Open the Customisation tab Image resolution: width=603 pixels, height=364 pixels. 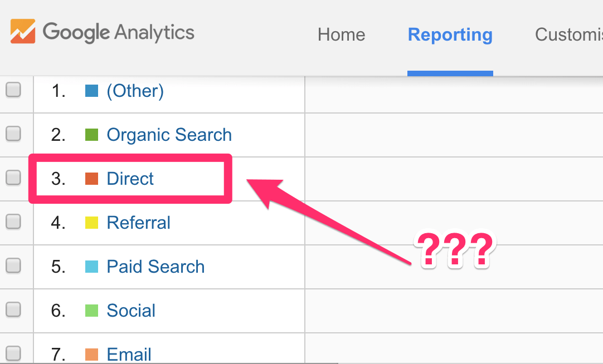568,35
